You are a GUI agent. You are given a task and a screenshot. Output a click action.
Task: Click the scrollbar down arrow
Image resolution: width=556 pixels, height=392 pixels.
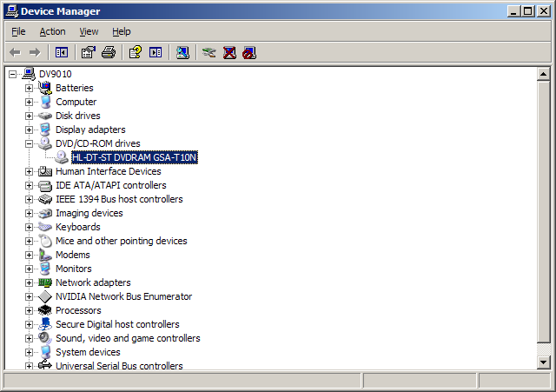pos(543,362)
